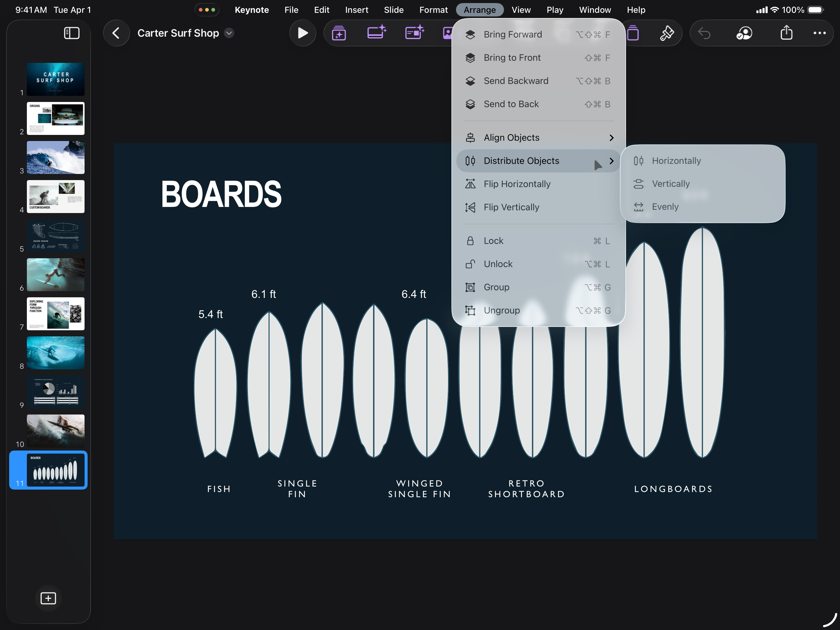840x630 pixels.
Task: Open the Insert menu
Action: coord(357,10)
